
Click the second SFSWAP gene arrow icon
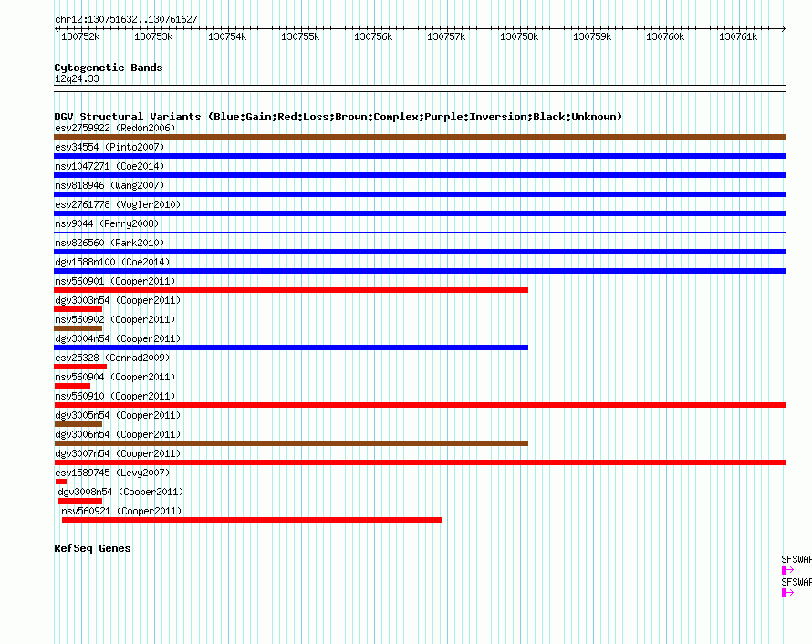[x=787, y=593]
